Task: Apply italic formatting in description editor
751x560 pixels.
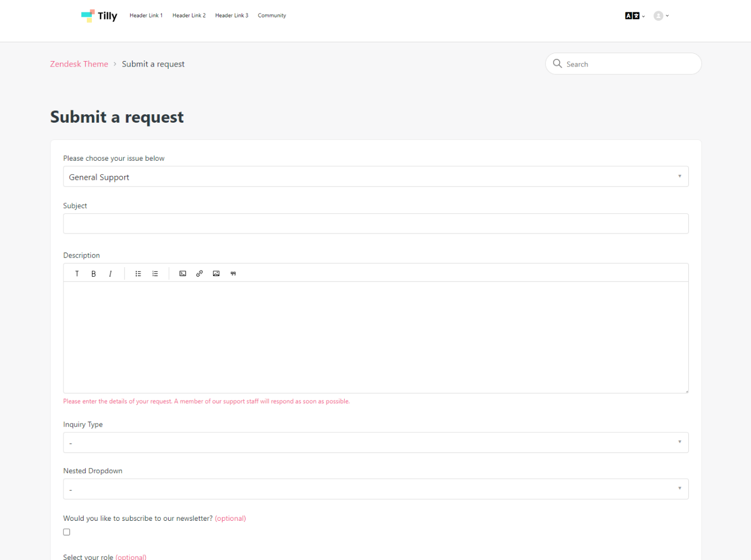Action: [x=110, y=274]
